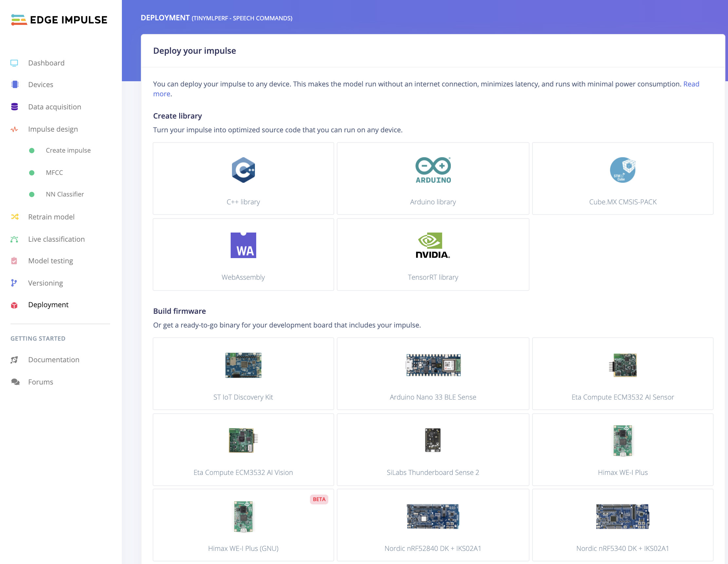This screenshot has width=728, height=564.
Task: Click the Arduino infinity logo
Action: [433, 170]
